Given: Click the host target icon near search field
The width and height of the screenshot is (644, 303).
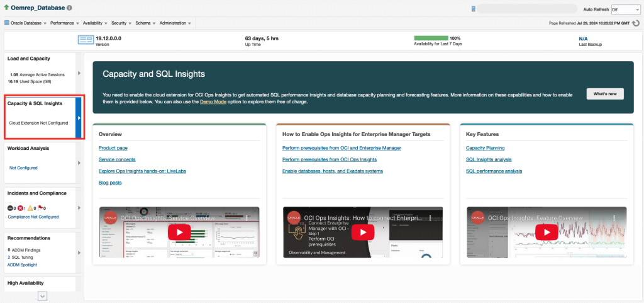Looking at the screenshot, I should [474, 9].
